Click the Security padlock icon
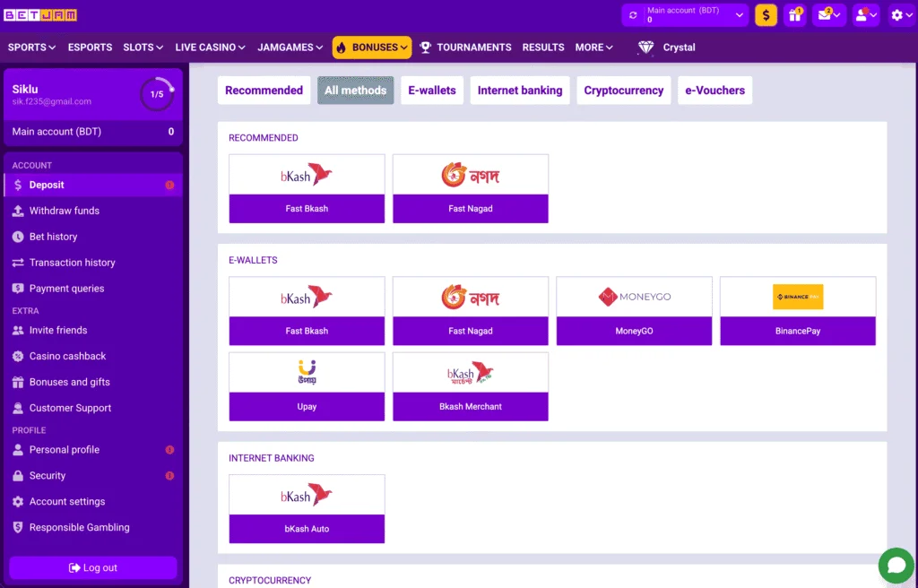The image size is (918, 588). (x=18, y=476)
